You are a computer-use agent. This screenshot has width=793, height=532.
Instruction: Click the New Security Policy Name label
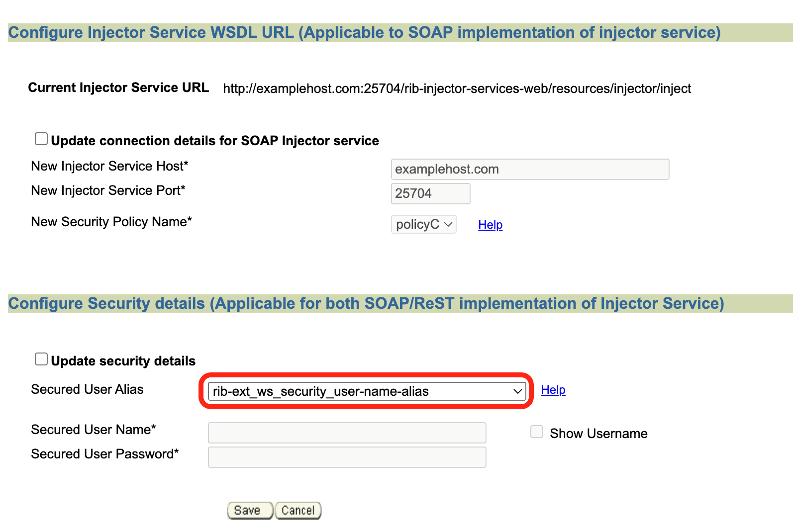(111, 222)
